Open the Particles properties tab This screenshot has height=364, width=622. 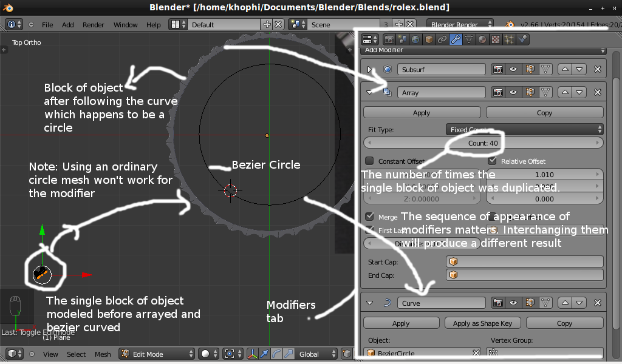click(x=509, y=39)
